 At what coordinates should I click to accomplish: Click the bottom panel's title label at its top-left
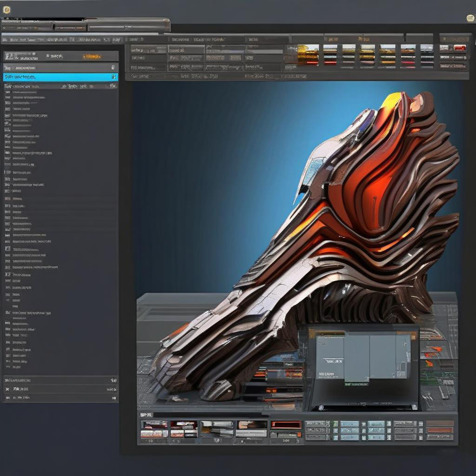pyautogui.click(x=146, y=415)
